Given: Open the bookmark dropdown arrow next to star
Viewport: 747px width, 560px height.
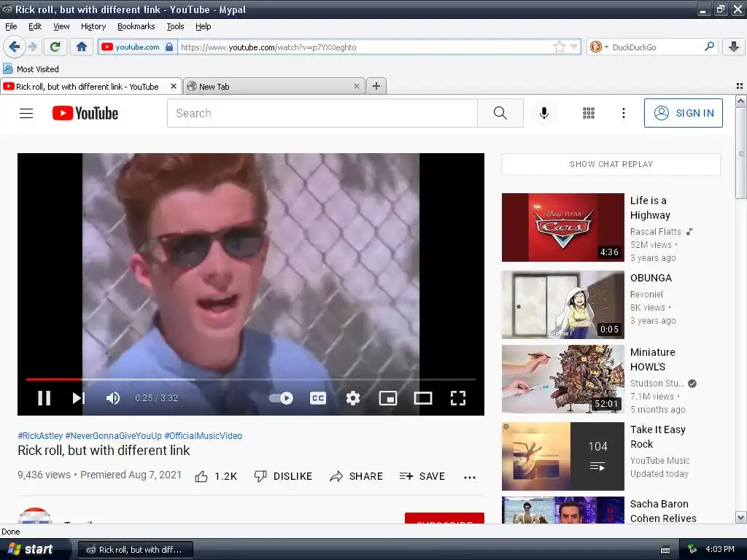Looking at the screenshot, I should click(x=573, y=47).
